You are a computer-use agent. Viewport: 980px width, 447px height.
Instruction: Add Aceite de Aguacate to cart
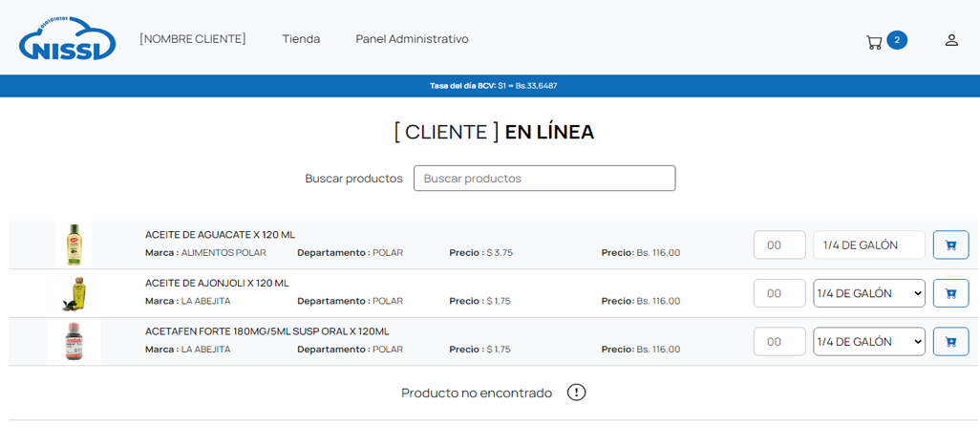pyautogui.click(x=950, y=245)
